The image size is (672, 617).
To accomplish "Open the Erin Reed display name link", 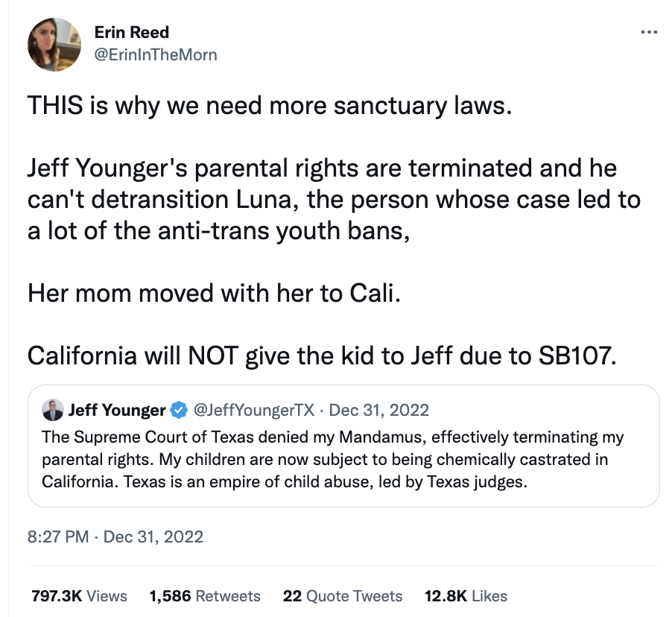I will click(x=132, y=32).
